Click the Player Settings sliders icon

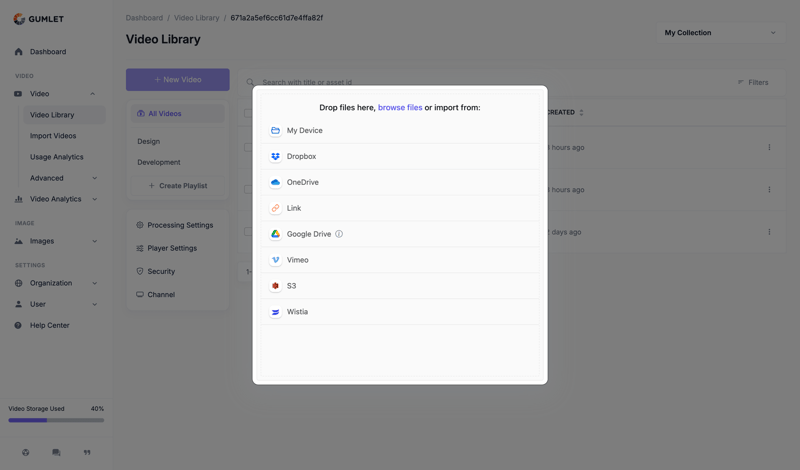pyautogui.click(x=140, y=249)
